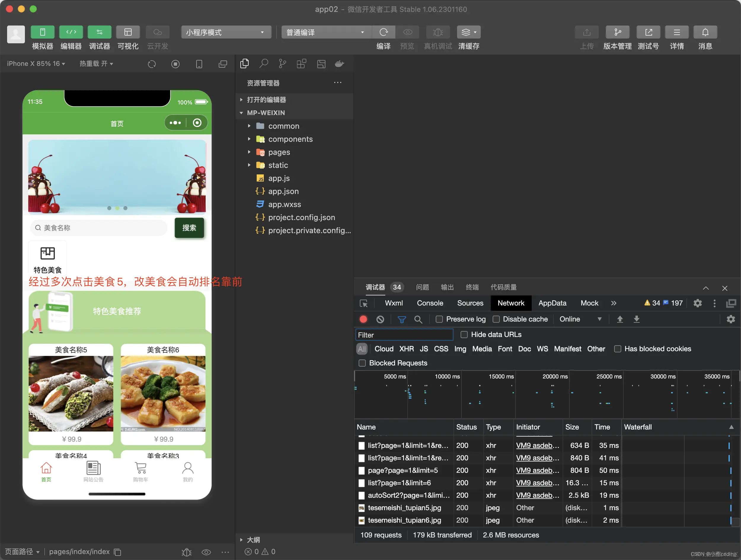This screenshot has width=741, height=560.
Task: Check Hide data URLs option
Action: click(x=464, y=335)
